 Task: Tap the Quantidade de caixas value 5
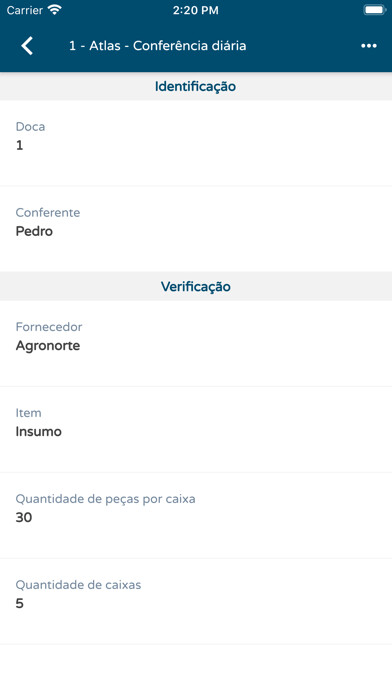(20, 604)
